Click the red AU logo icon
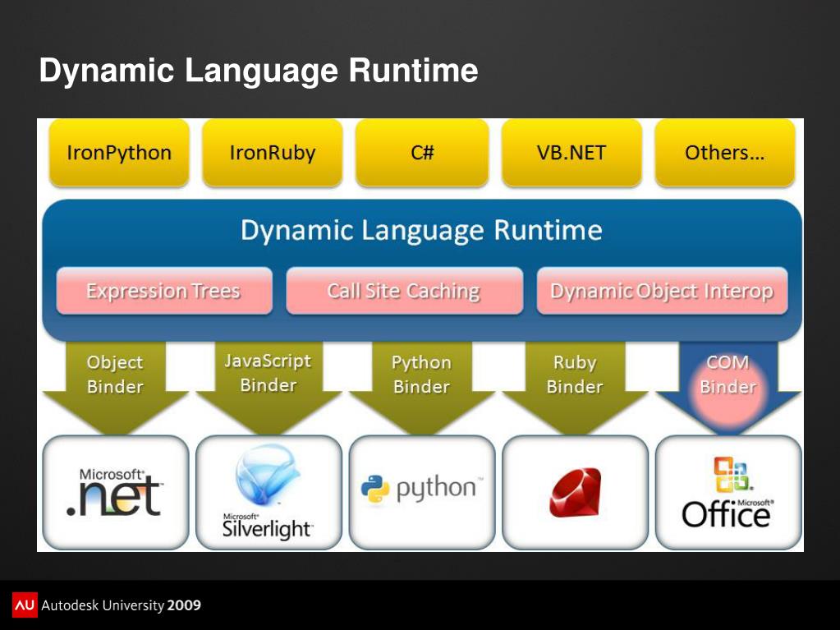840x630 pixels. tap(25, 605)
